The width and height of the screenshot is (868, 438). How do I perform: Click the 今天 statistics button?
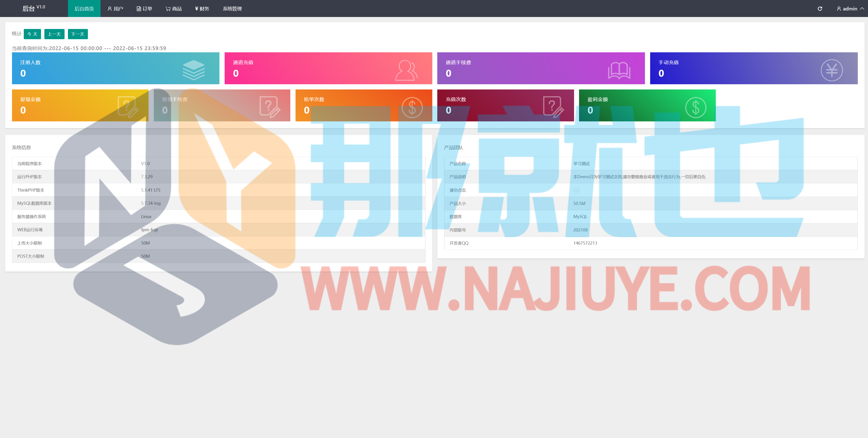[x=32, y=34]
